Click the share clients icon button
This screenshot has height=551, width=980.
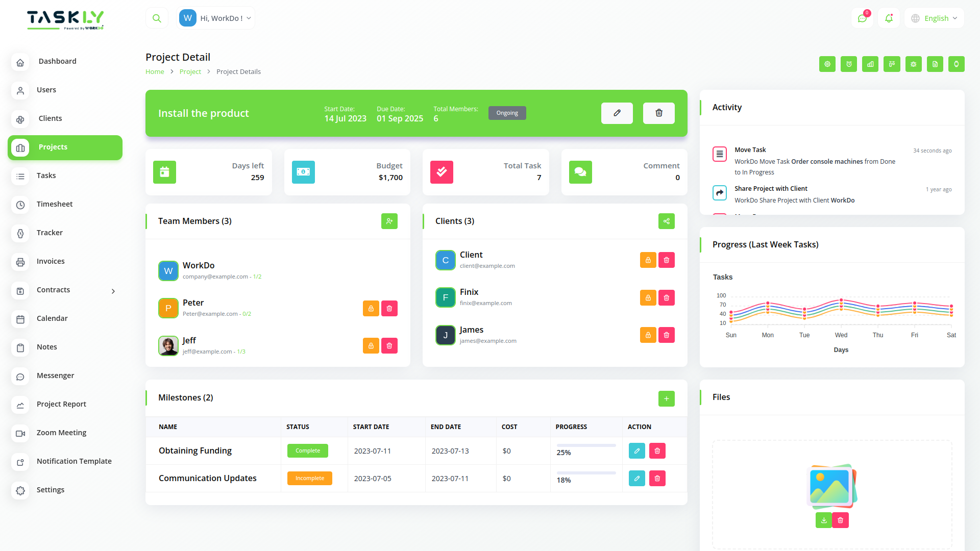point(666,221)
